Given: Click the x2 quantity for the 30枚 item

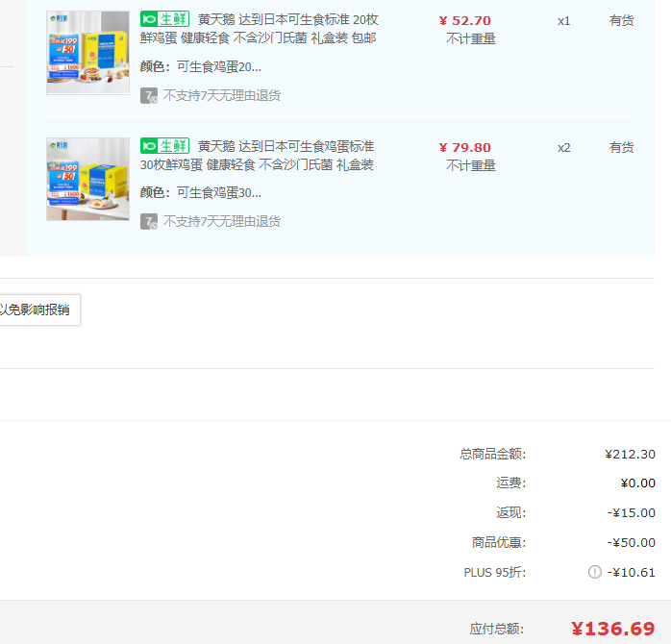Looking at the screenshot, I should pyautogui.click(x=563, y=148).
